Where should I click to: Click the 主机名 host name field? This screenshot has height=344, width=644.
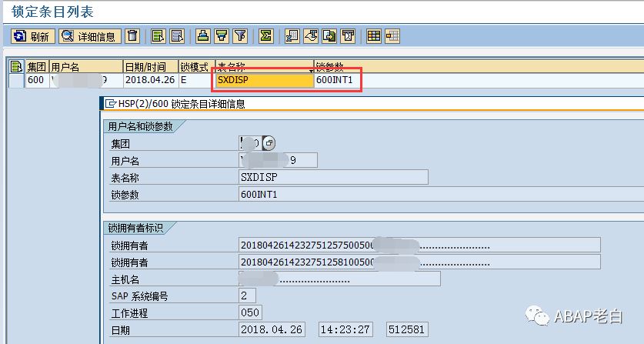pos(339,279)
